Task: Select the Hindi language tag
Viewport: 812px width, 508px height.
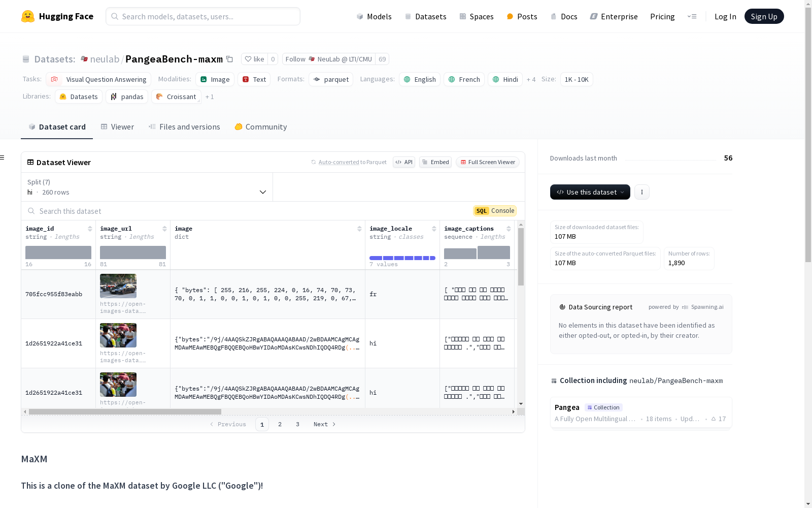Action: [505, 79]
